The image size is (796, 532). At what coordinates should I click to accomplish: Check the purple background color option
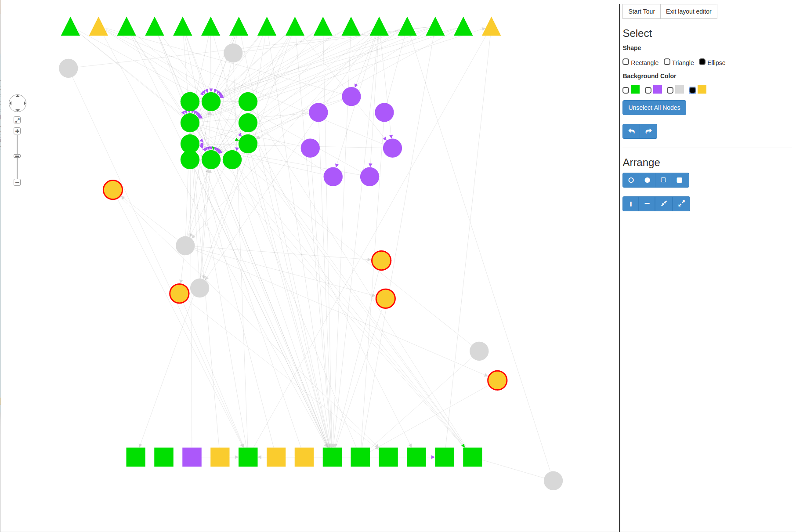click(x=648, y=90)
